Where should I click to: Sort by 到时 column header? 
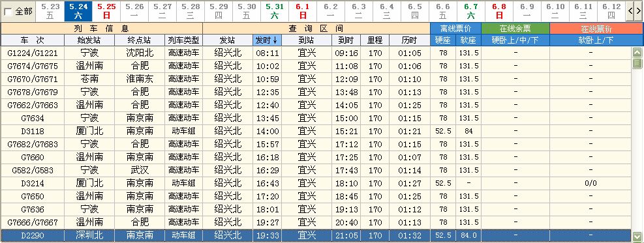346,40
